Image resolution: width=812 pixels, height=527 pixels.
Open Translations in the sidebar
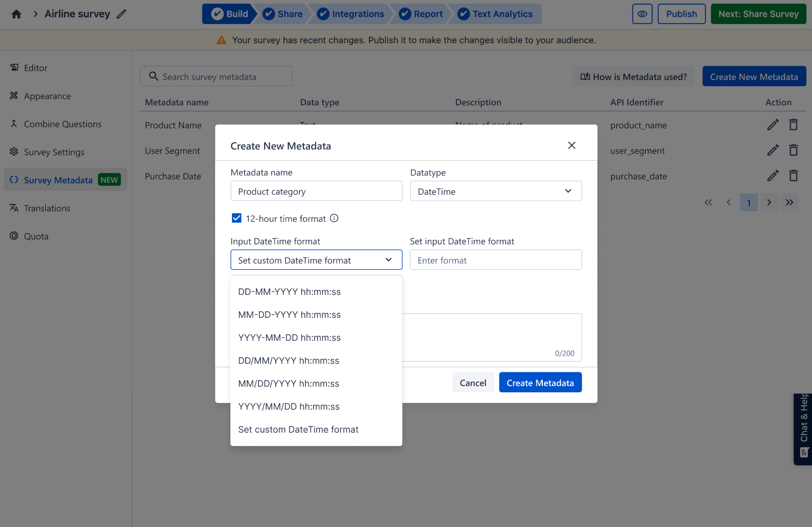pos(47,208)
